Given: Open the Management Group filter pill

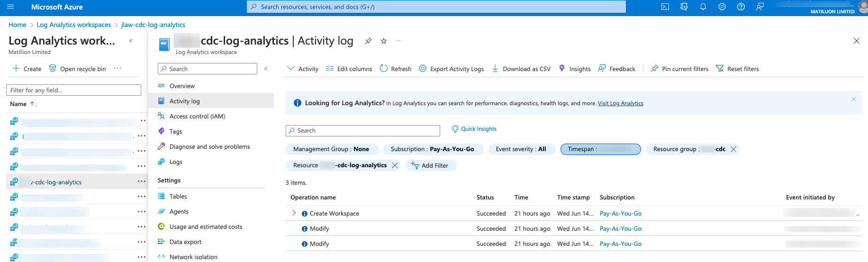Looking at the screenshot, I should 331,149.
